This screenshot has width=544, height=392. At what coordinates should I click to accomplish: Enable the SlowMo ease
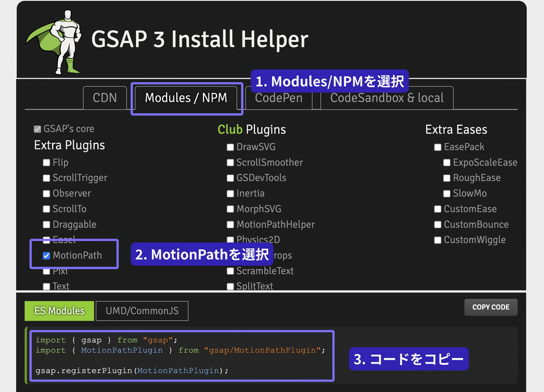coord(447,193)
